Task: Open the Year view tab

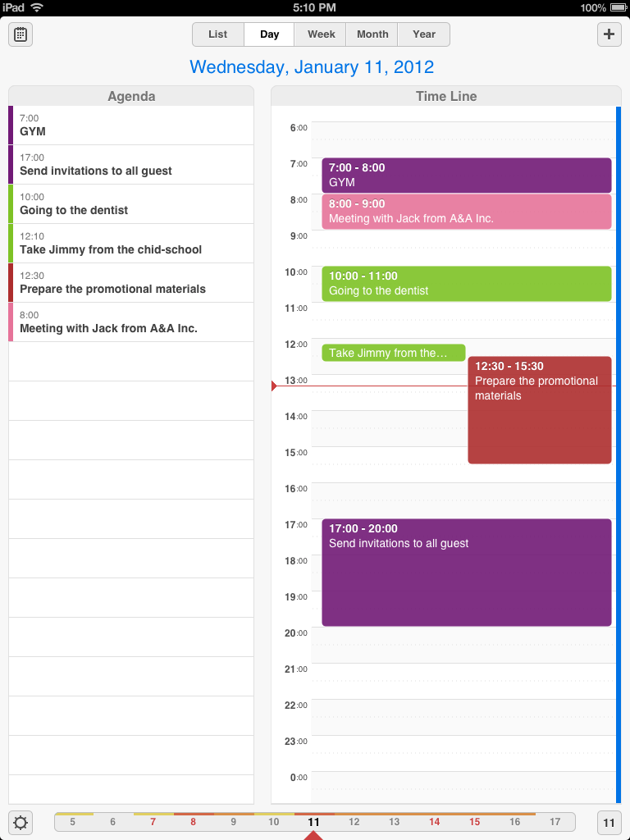Action: pyautogui.click(x=424, y=34)
